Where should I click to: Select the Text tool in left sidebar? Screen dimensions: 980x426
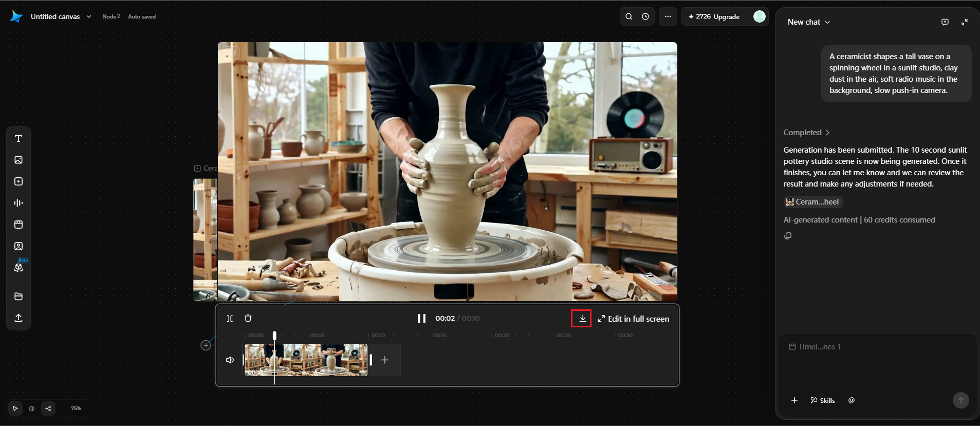tap(19, 139)
